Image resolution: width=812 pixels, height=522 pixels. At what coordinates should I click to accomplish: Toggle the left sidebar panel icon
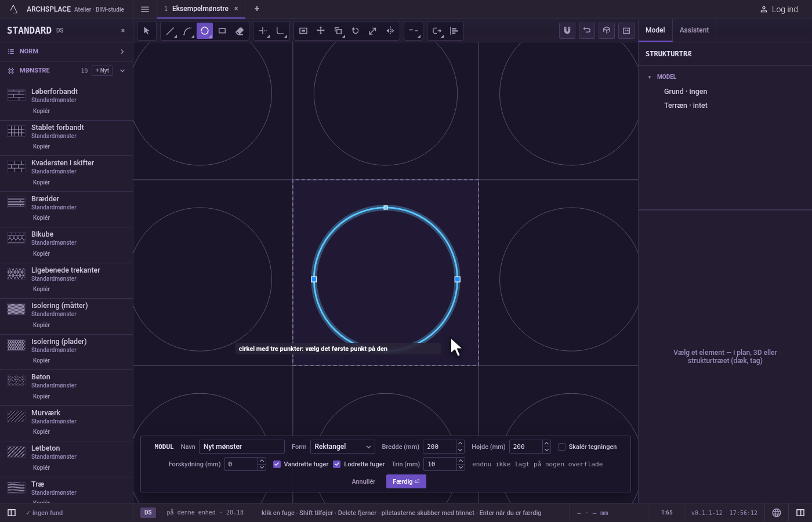coord(12,513)
